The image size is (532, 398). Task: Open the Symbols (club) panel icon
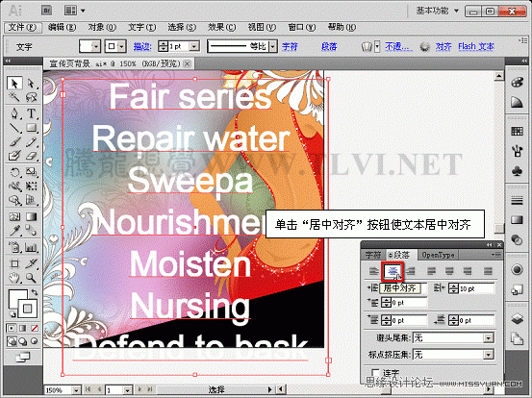coord(517,171)
